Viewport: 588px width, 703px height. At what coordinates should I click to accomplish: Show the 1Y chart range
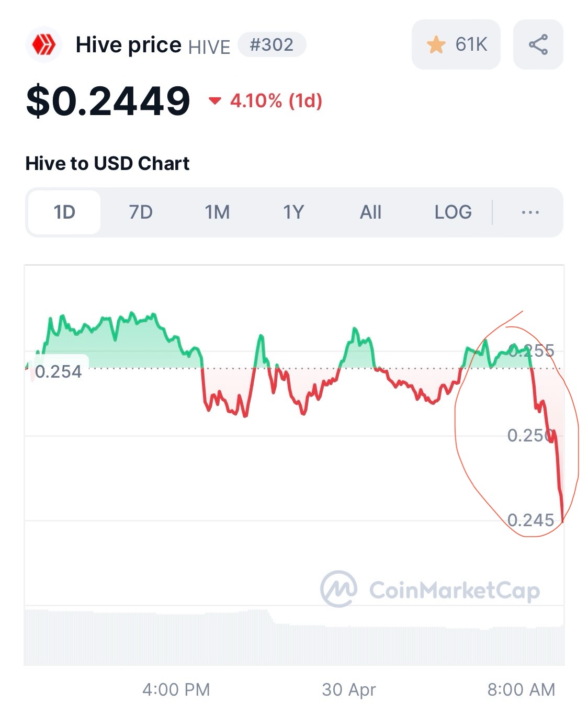pyautogui.click(x=293, y=212)
